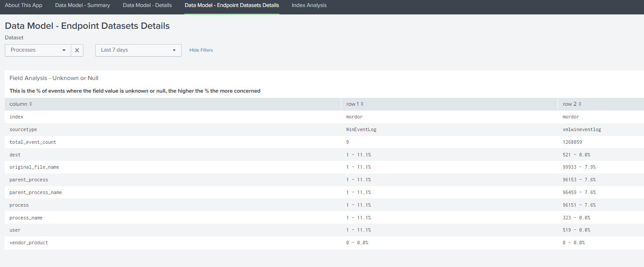This screenshot has width=644, height=267.
Task: Click the 'mordor' index cell in row 2
Action: 571,117
